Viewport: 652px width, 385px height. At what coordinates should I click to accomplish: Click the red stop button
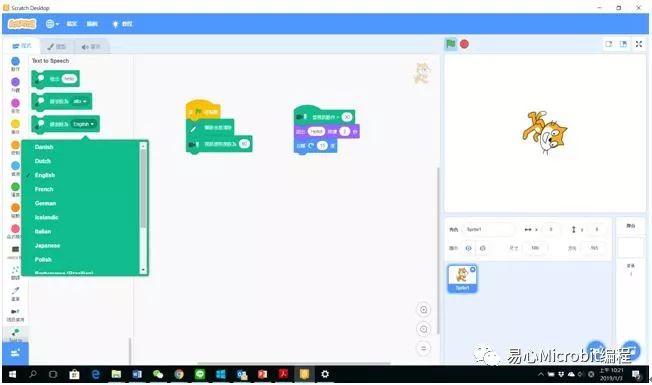(x=464, y=44)
